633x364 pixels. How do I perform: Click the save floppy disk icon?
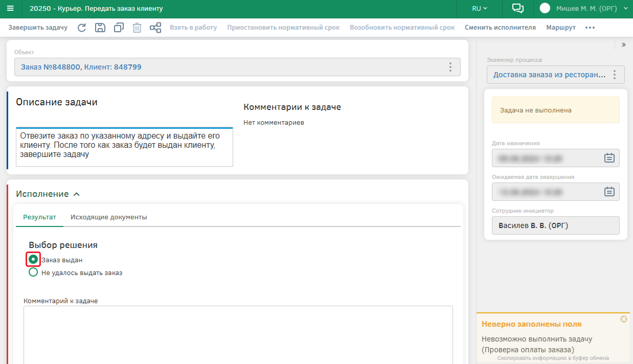coord(100,28)
